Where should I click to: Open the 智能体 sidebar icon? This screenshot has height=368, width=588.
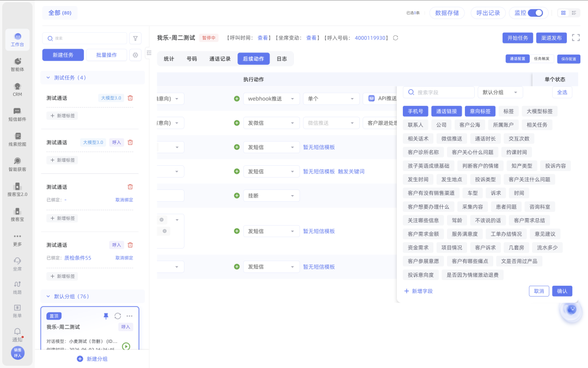tap(17, 64)
